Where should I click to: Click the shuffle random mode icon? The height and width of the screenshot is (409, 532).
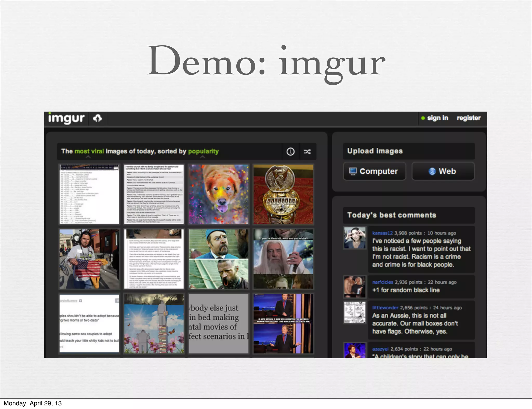tap(307, 152)
